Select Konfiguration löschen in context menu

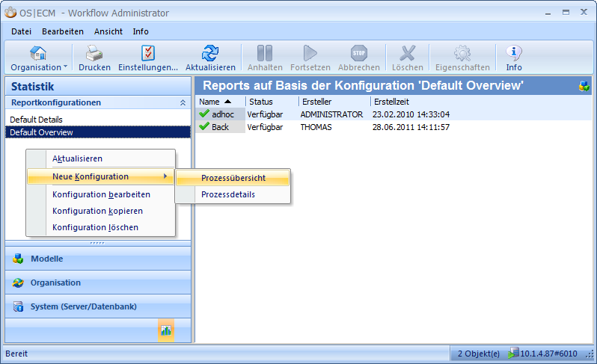(95, 227)
